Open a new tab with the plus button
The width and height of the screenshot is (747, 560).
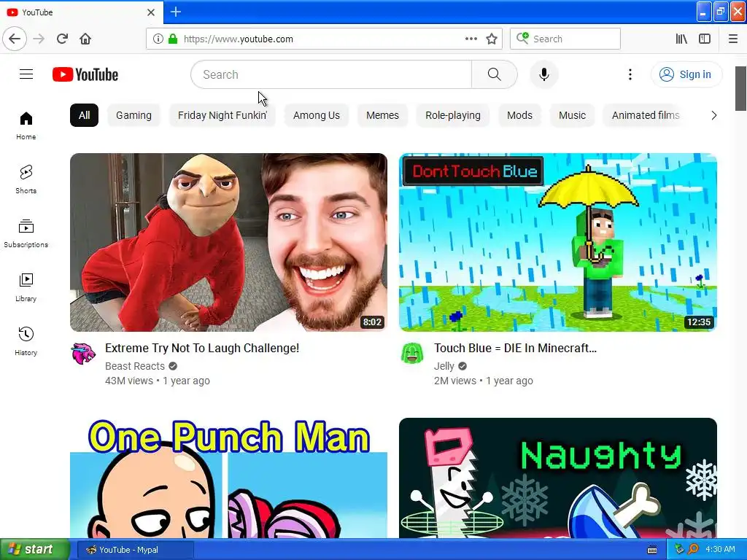click(x=176, y=12)
